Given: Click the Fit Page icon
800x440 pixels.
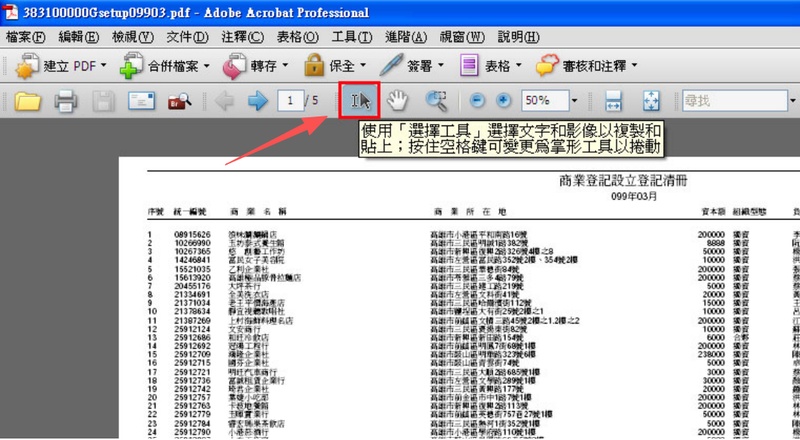Looking at the screenshot, I should [651, 101].
